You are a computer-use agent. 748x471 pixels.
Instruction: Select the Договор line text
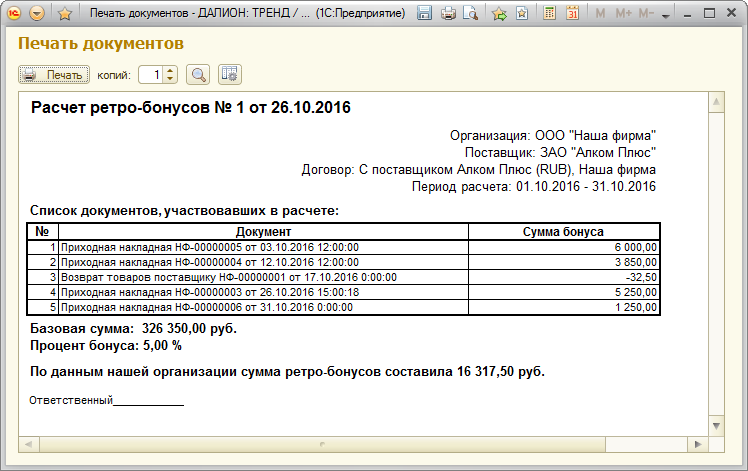(478, 169)
